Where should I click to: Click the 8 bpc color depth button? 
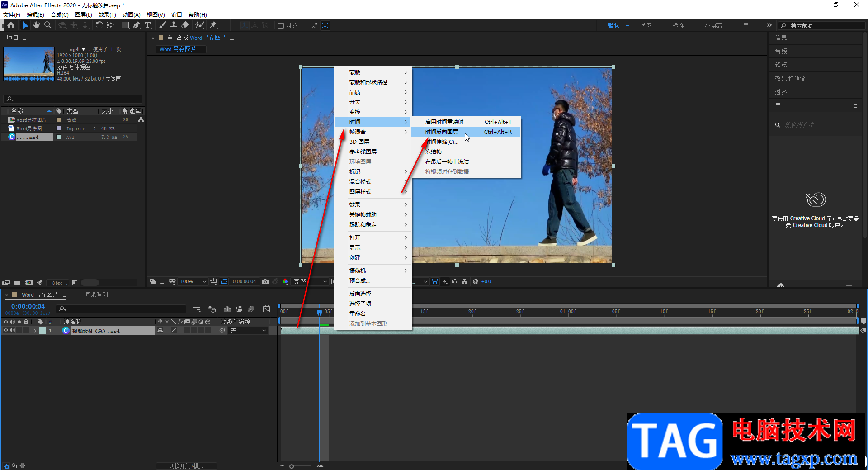click(x=57, y=283)
